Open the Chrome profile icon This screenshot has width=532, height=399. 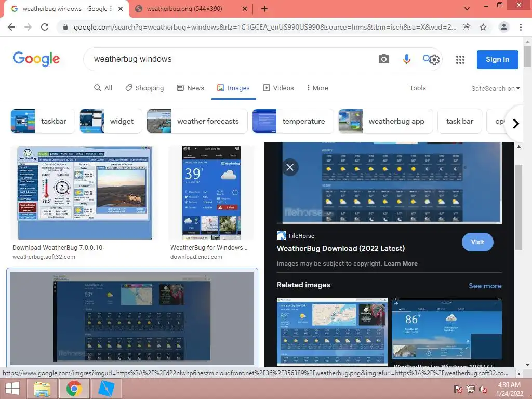pyautogui.click(x=504, y=27)
